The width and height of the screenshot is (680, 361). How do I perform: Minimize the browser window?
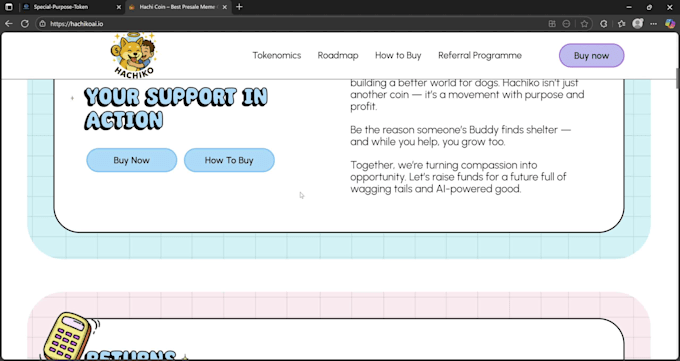pyautogui.click(x=629, y=7)
